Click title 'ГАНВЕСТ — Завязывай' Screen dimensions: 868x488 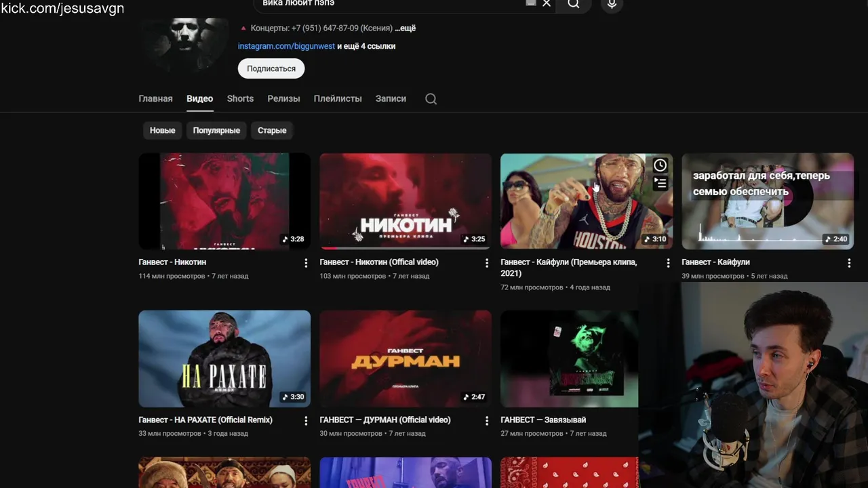point(543,420)
